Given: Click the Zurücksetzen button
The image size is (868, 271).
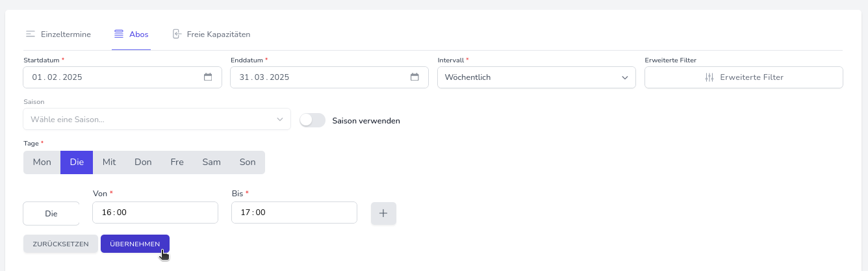Looking at the screenshot, I should pyautogui.click(x=60, y=244).
